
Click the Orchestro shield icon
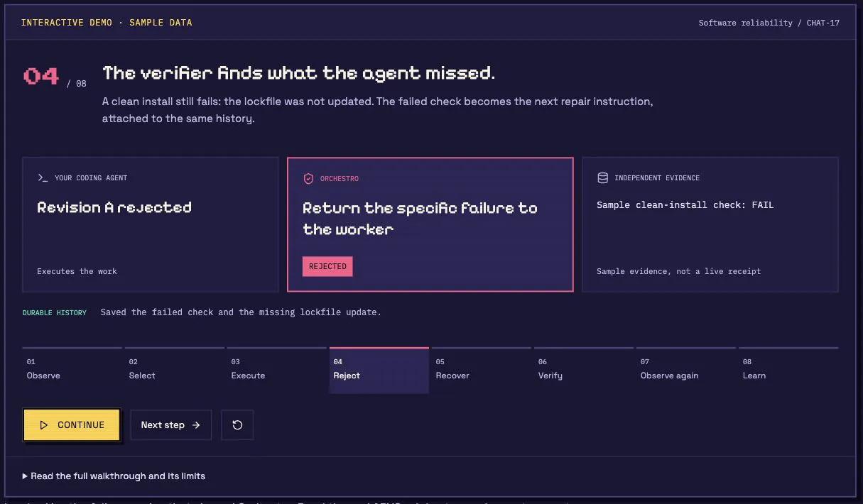point(308,179)
